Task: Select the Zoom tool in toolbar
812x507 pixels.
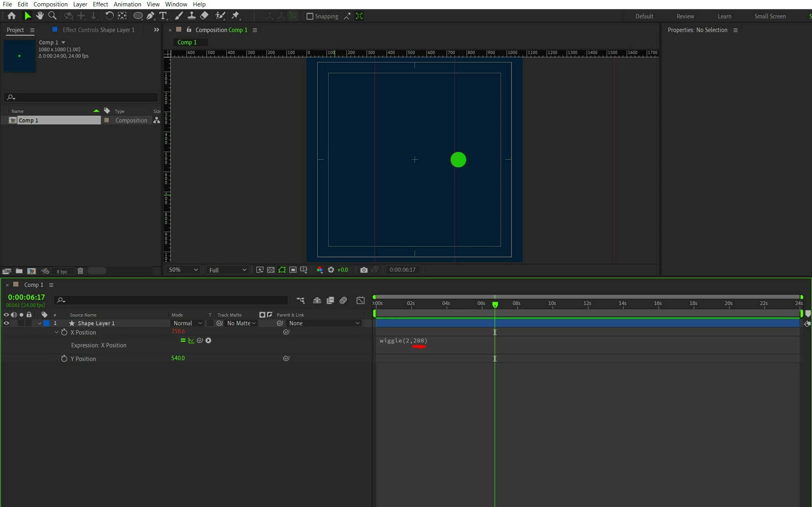Action: coord(52,16)
